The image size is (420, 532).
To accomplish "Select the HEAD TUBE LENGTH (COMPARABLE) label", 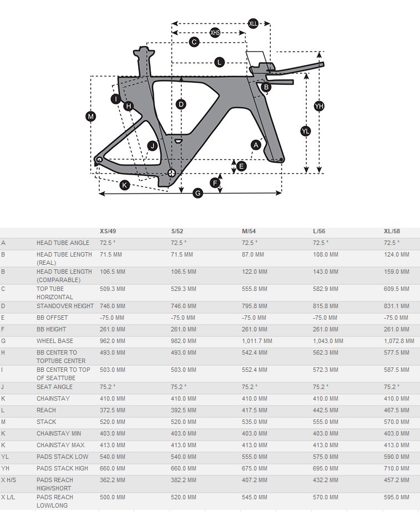I will (64, 276).
